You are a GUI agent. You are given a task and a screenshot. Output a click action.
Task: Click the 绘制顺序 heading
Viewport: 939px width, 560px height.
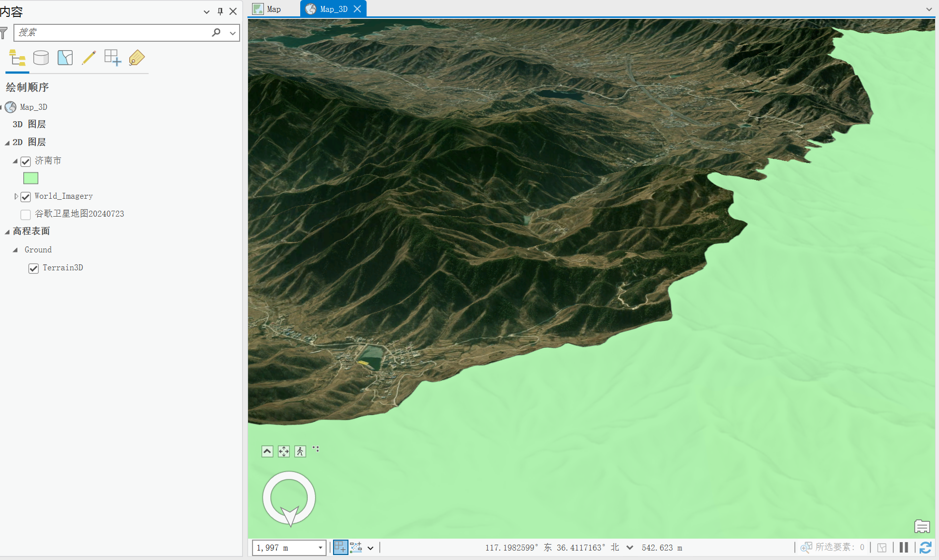(27, 87)
